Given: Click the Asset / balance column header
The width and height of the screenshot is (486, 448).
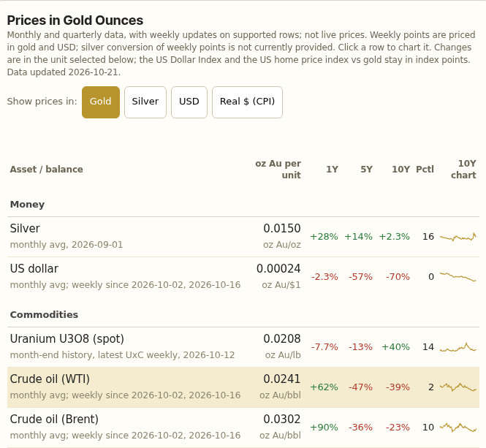Looking at the screenshot, I should 47,170.
